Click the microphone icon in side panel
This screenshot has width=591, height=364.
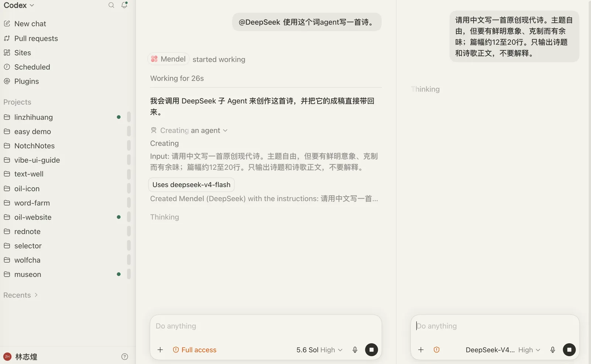[553, 350]
